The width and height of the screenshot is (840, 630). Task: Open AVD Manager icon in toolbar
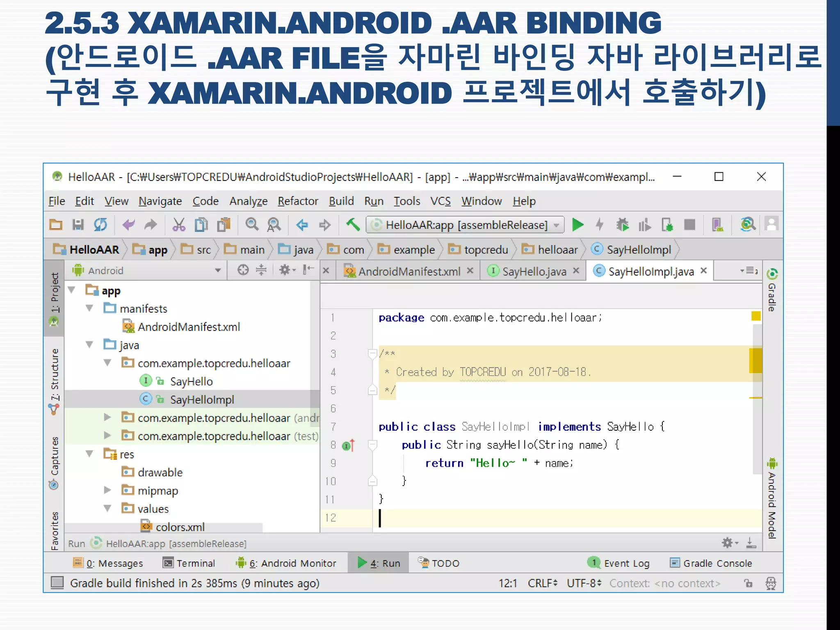pyautogui.click(x=717, y=225)
